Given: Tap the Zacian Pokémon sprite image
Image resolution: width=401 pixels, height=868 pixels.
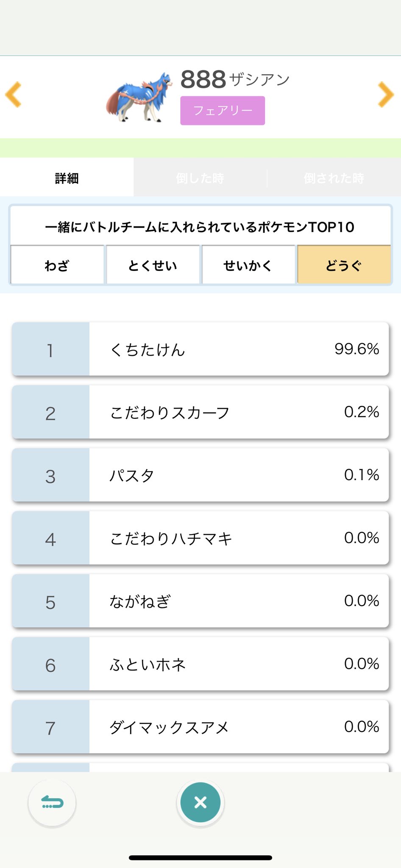Looking at the screenshot, I should [140, 98].
